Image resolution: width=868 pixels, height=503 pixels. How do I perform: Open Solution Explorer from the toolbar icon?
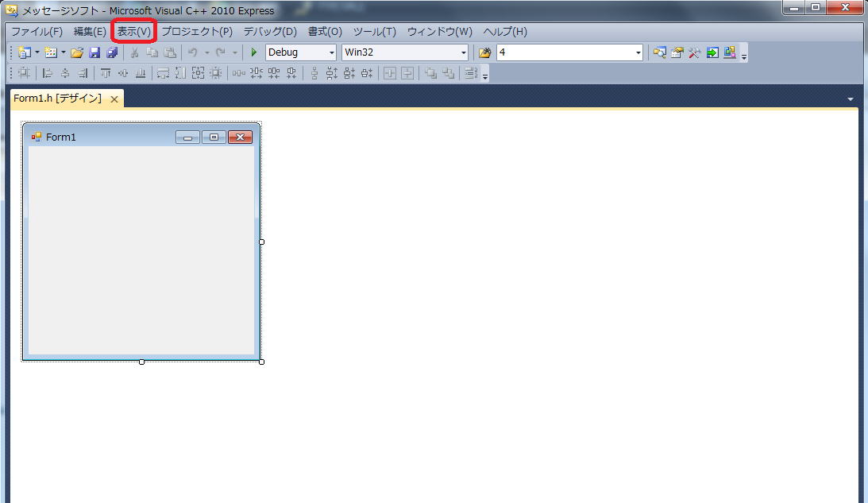pyautogui.click(x=659, y=52)
